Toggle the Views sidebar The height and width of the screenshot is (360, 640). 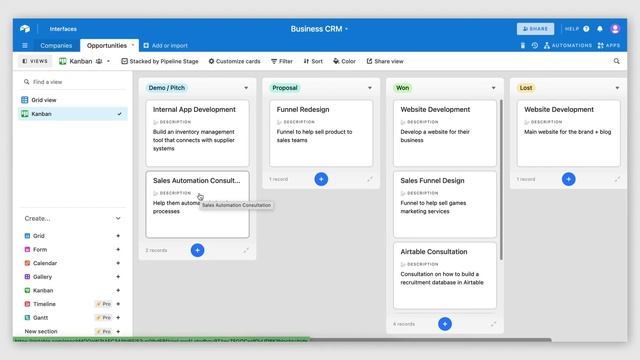point(35,61)
